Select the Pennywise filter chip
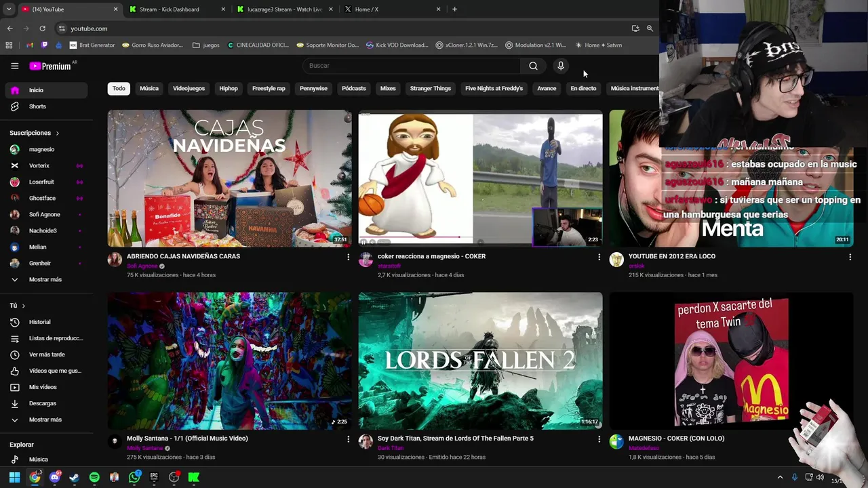 (313, 88)
